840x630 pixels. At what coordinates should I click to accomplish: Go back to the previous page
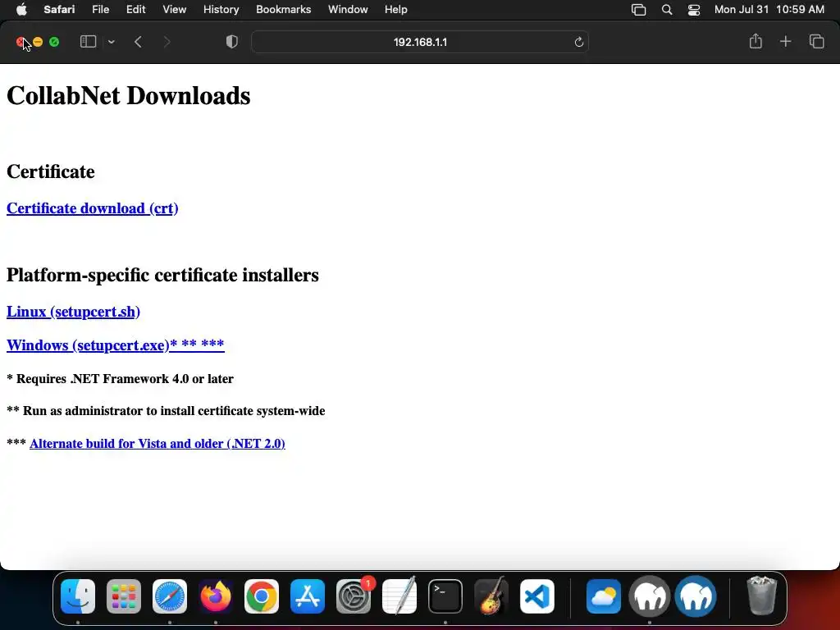pyautogui.click(x=138, y=42)
